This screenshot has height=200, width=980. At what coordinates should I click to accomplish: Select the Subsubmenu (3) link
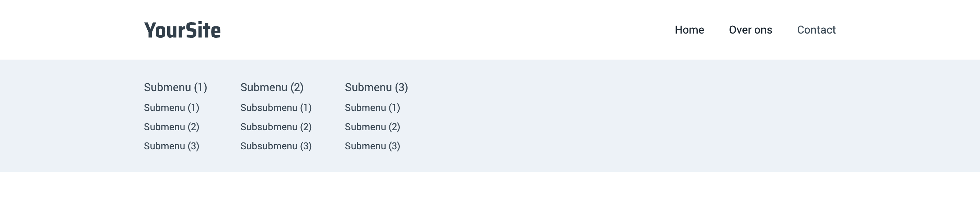click(x=276, y=146)
